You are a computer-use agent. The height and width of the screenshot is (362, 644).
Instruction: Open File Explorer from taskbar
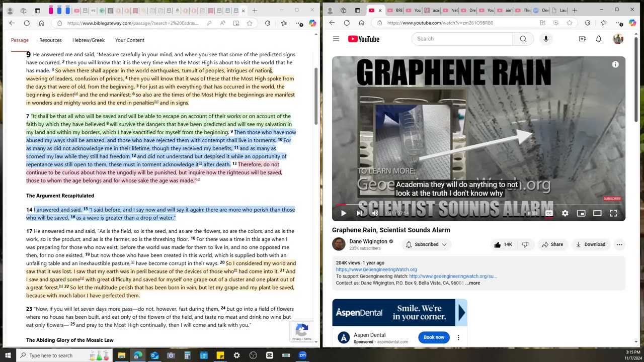(121, 355)
